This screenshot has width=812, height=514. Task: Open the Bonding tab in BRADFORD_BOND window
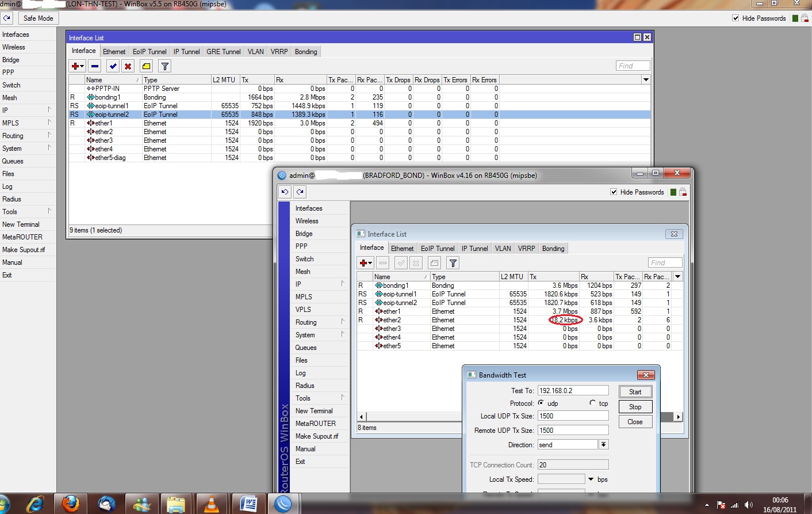pos(553,249)
